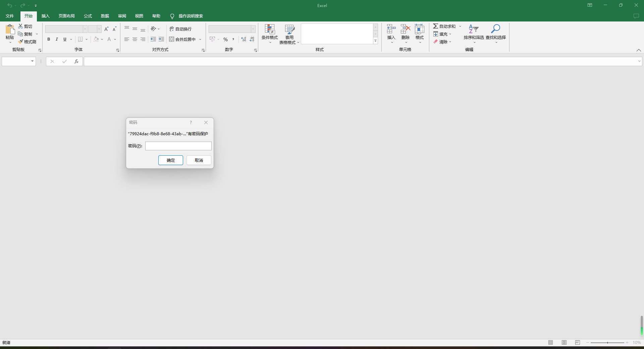Toggle Italic formatting button
This screenshot has width=644, height=349.
[x=57, y=39]
